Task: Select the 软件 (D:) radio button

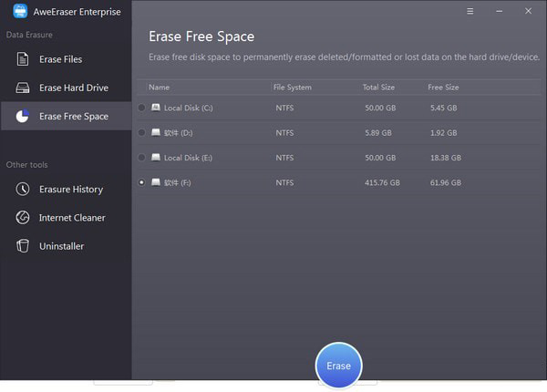Action: pyautogui.click(x=141, y=132)
